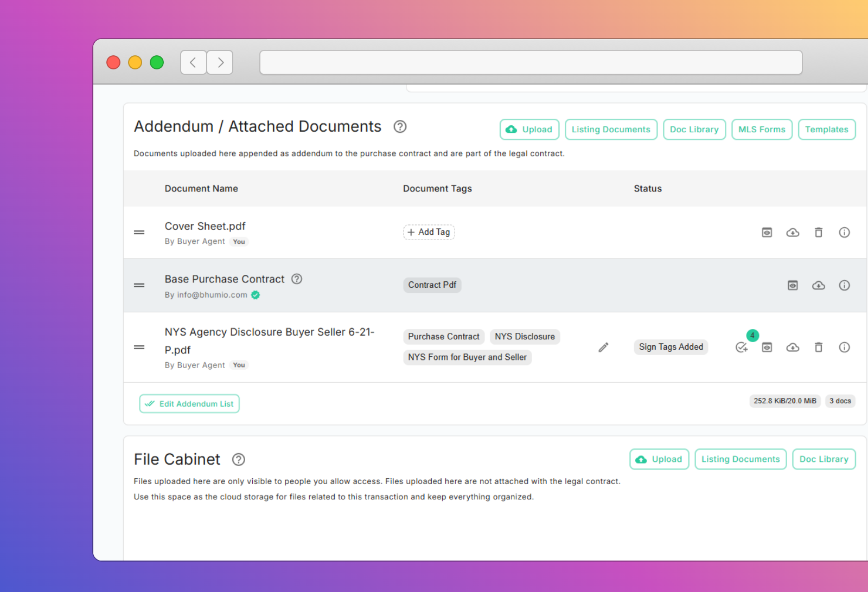Open the Doc Library for addendum documents

pyautogui.click(x=694, y=129)
